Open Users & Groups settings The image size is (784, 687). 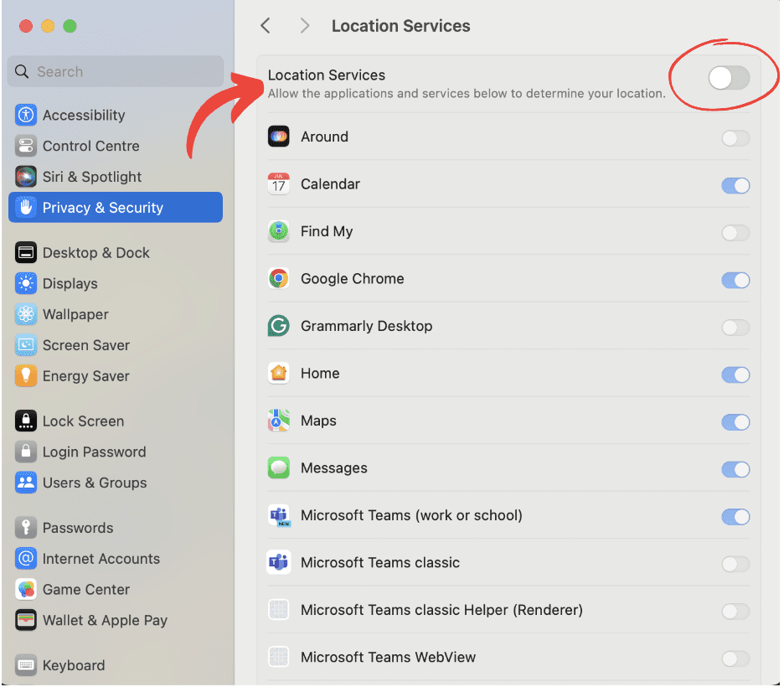click(116, 483)
